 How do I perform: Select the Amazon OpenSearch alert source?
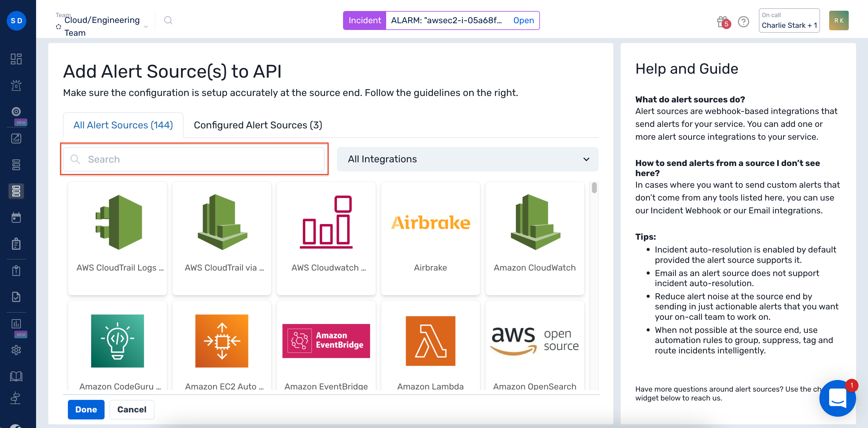535,345
